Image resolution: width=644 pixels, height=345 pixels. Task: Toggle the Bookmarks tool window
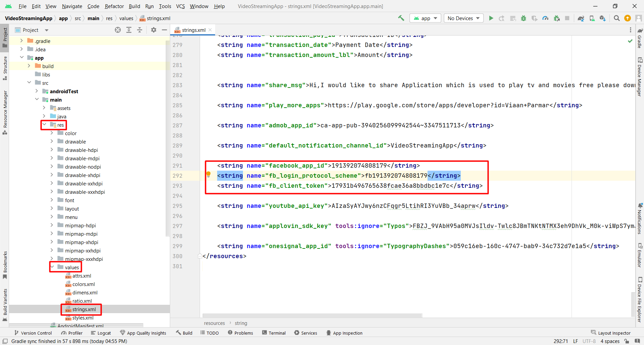pos(5,265)
